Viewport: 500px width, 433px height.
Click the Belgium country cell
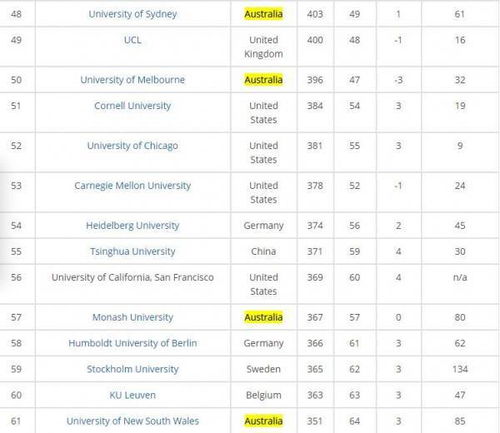tap(263, 395)
